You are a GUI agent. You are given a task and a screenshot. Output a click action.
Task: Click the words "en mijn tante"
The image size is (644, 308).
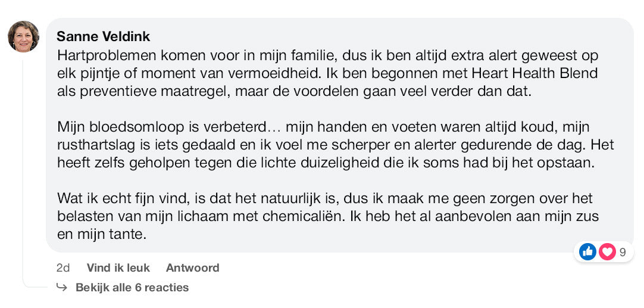tap(101, 234)
